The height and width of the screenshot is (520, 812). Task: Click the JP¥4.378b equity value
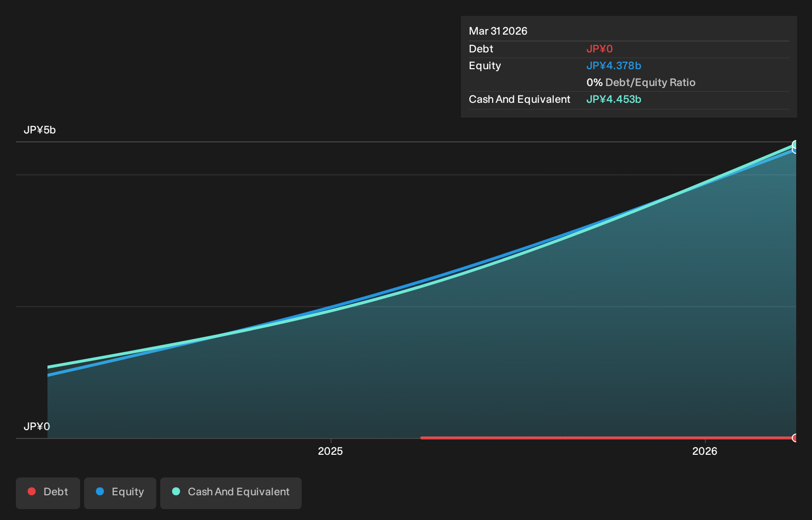coord(614,66)
